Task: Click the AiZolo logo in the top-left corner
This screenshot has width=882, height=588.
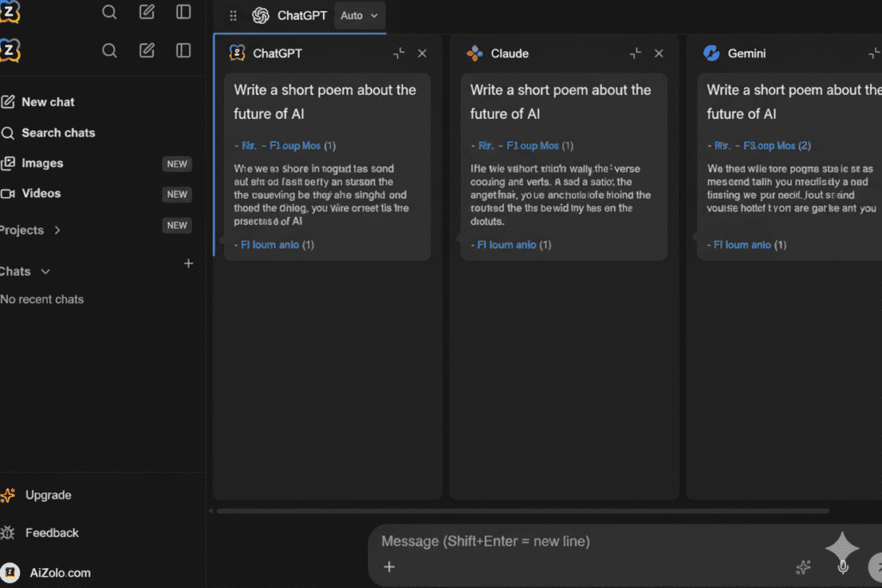Action: coord(10,12)
